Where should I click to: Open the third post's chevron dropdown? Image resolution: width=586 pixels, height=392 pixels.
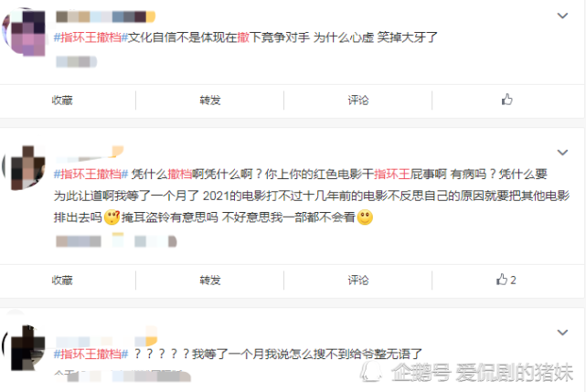562,333
